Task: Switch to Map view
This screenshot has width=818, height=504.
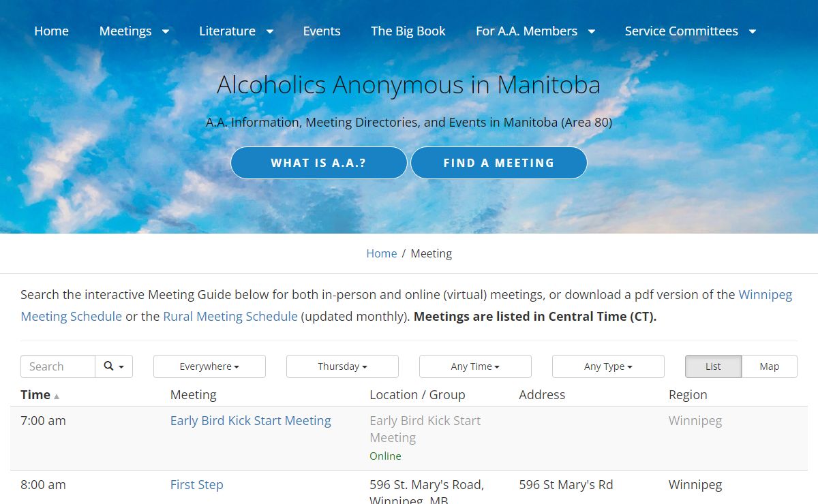Action: tap(769, 366)
